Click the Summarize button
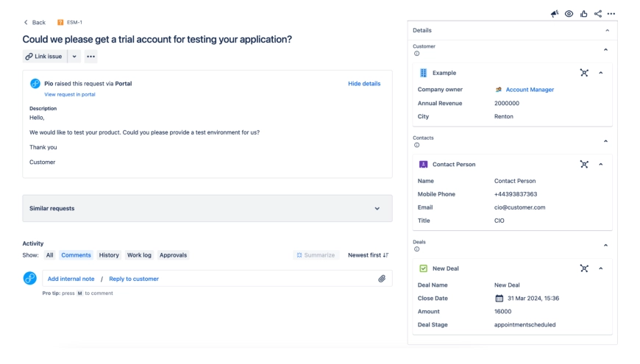This screenshot has width=640, height=364. pyautogui.click(x=316, y=255)
